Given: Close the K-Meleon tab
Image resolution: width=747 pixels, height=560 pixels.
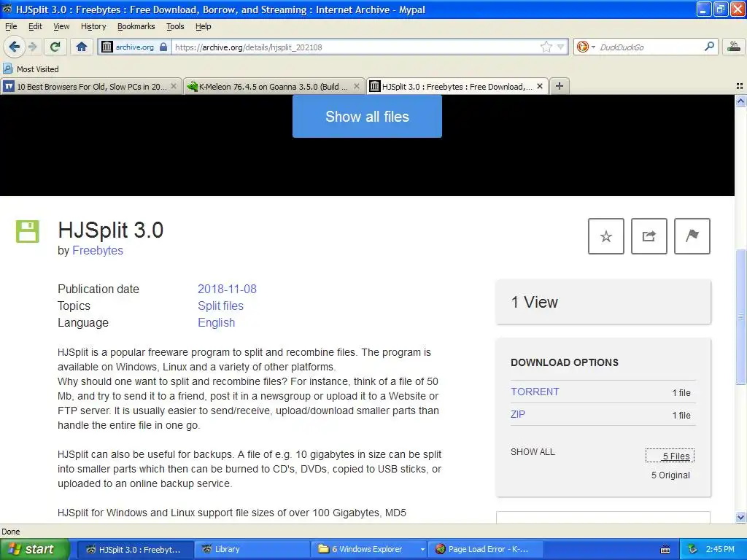Looking at the screenshot, I should [356, 86].
